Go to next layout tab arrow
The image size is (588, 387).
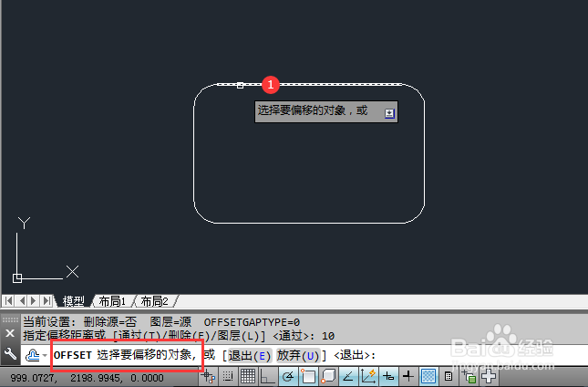pos(34,300)
